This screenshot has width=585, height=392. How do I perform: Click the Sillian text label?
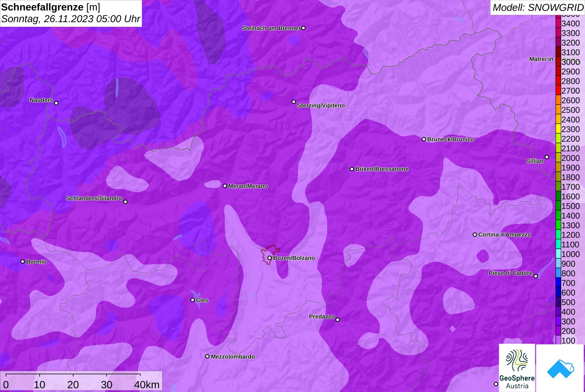[x=535, y=161]
